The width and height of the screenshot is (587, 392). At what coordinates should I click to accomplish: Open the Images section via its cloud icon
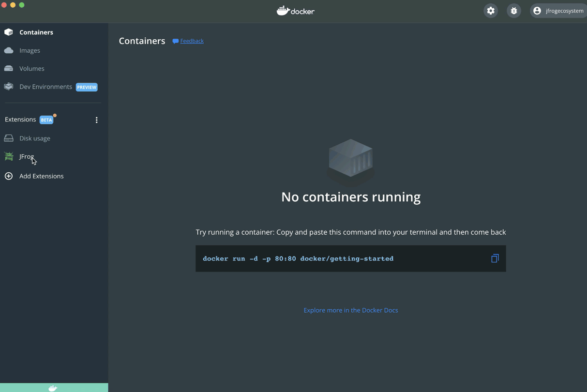click(9, 50)
